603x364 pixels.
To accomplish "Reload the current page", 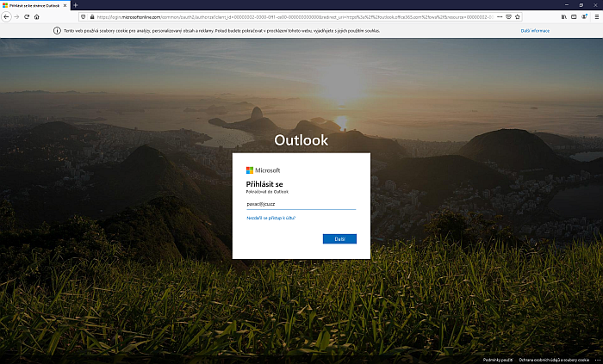I will pos(27,17).
